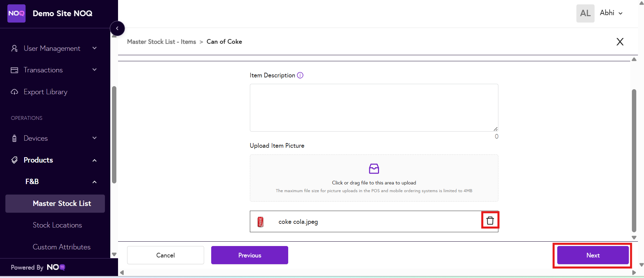Click the NOQ logo icon
Image resolution: width=644 pixels, height=278 pixels.
point(16,13)
